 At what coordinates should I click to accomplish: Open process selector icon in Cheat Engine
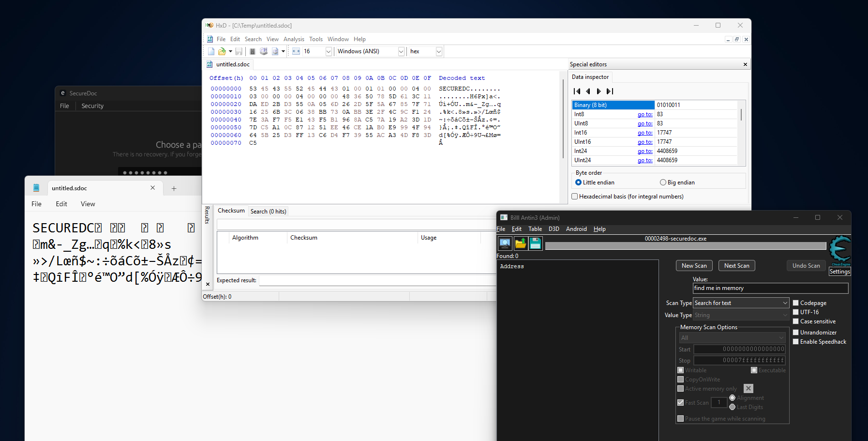(x=505, y=243)
